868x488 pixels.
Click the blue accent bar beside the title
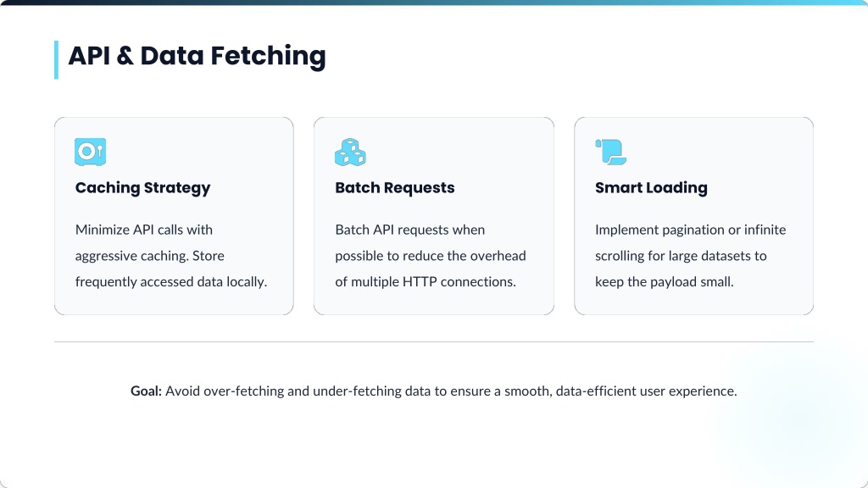coord(57,59)
